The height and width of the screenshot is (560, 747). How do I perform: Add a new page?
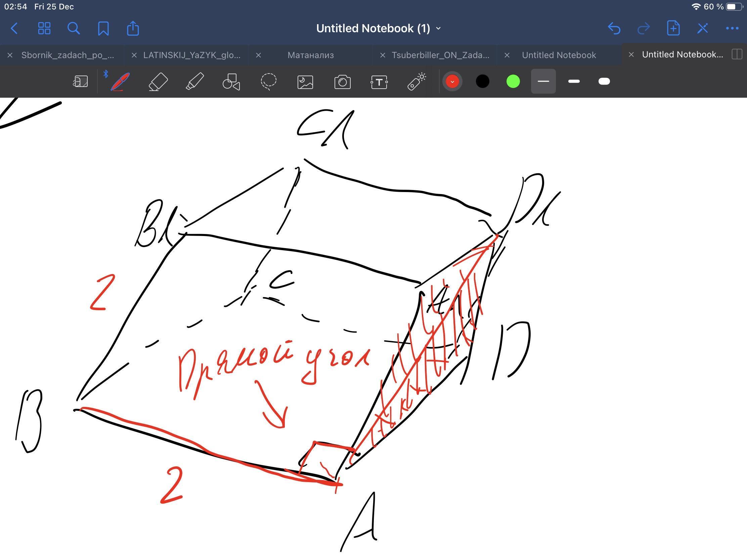coord(673,28)
